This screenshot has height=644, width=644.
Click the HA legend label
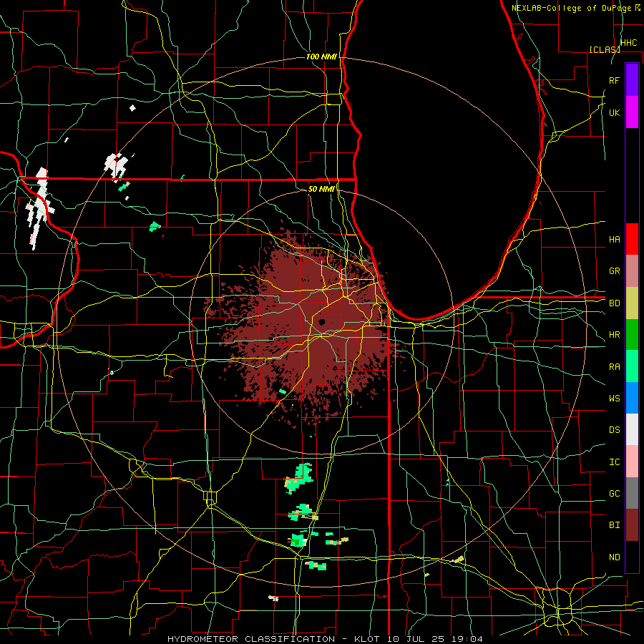[615, 239]
